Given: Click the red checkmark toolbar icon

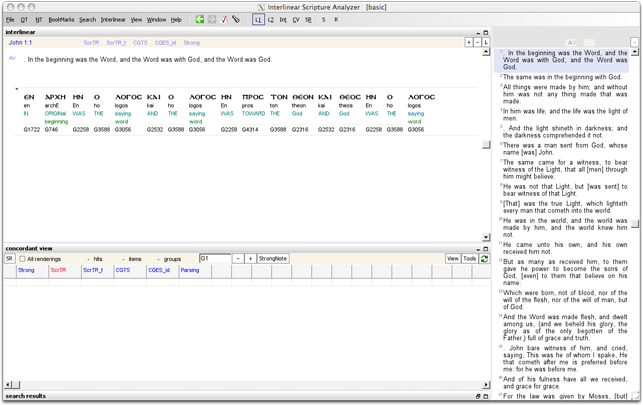Looking at the screenshot, I should 224,19.
